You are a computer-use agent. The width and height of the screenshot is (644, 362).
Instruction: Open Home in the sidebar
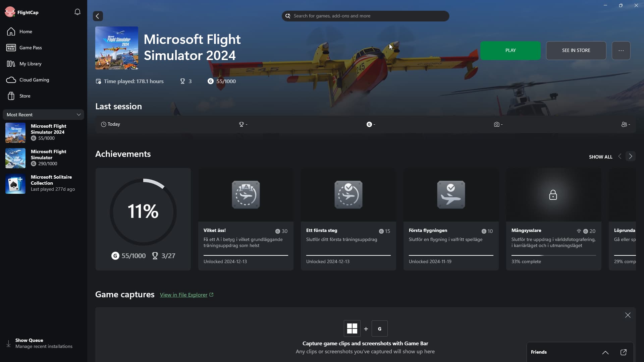pyautogui.click(x=43, y=32)
